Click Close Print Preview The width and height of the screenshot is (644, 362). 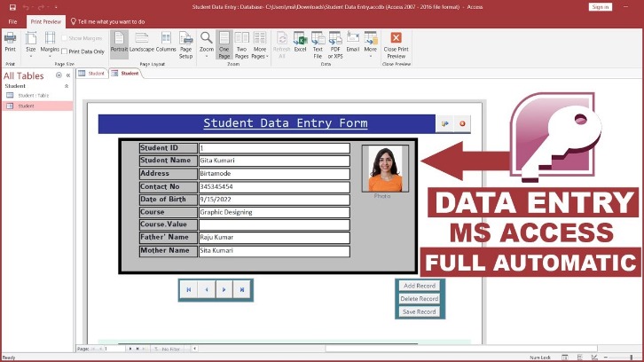click(x=396, y=45)
